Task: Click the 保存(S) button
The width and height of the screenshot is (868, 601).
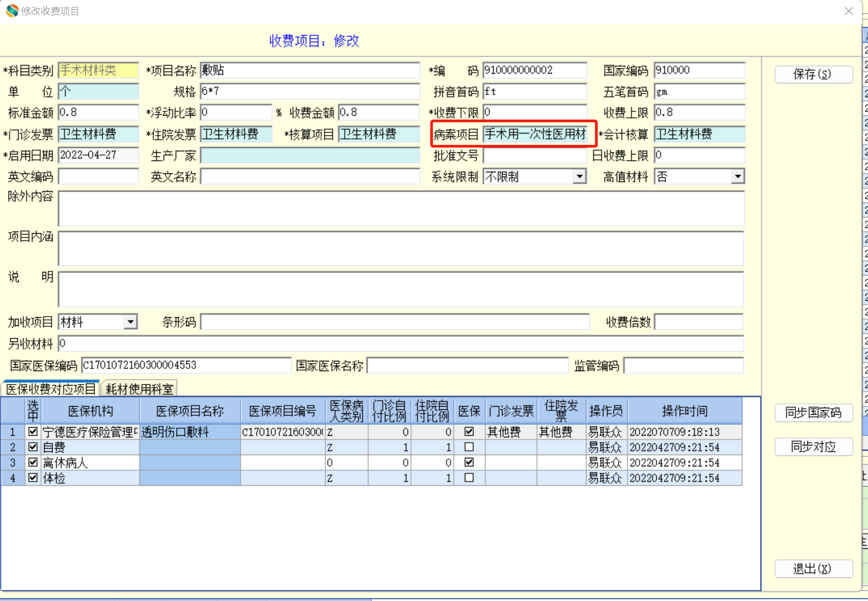Action: click(813, 74)
